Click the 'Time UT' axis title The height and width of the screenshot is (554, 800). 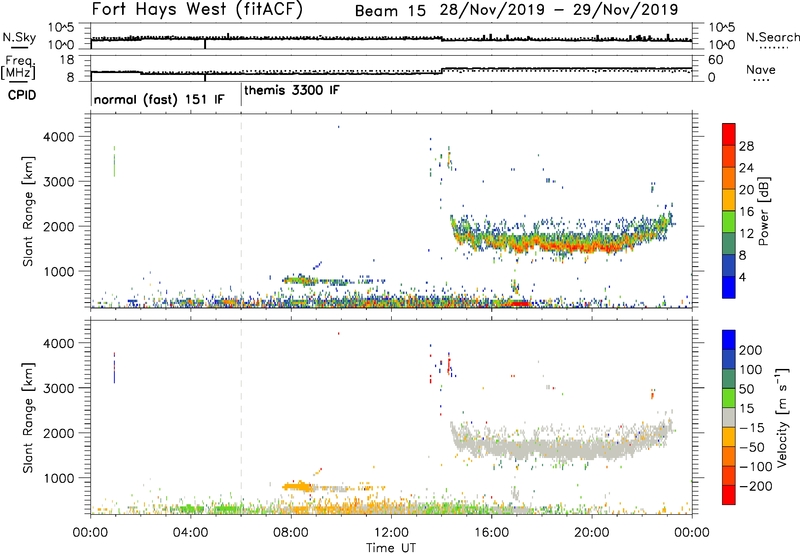tap(391, 548)
